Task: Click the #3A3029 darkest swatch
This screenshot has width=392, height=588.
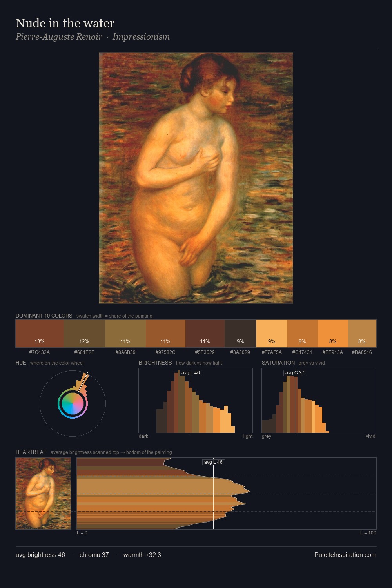Action: click(240, 334)
